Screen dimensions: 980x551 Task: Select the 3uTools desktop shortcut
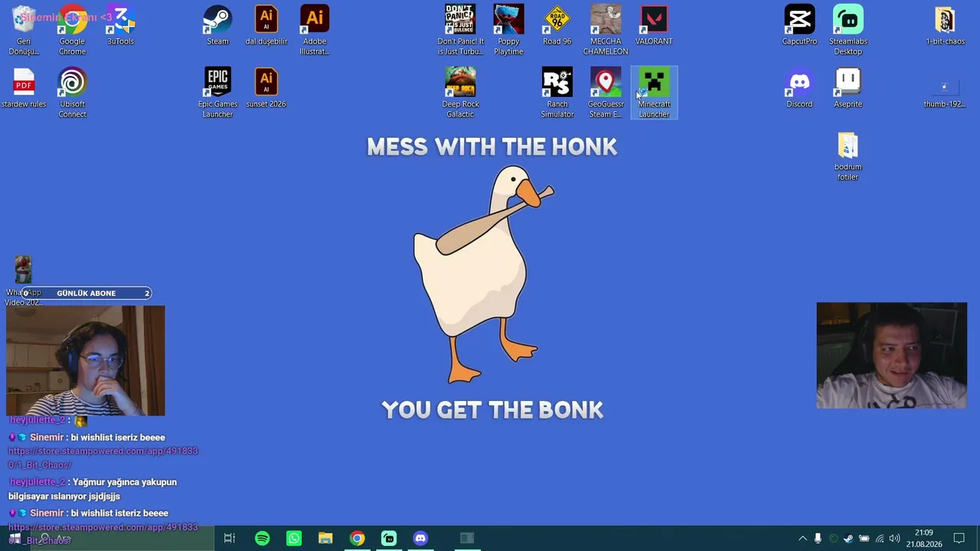(121, 26)
